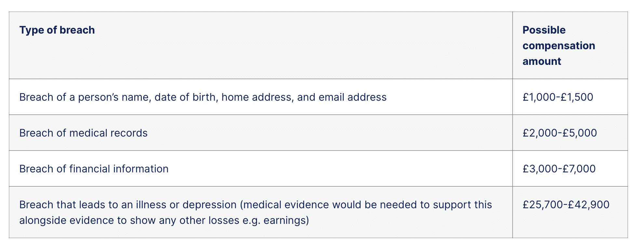Click the word 'Possible' in header
Screen dimensions: 644x247
[544, 30]
